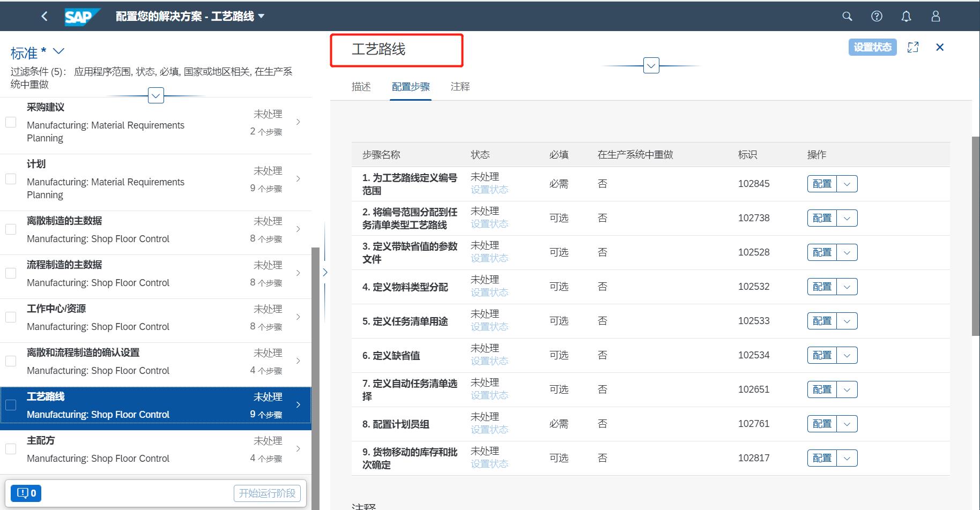Open the global search
The width and height of the screenshot is (980, 510).
coord(847,16)
